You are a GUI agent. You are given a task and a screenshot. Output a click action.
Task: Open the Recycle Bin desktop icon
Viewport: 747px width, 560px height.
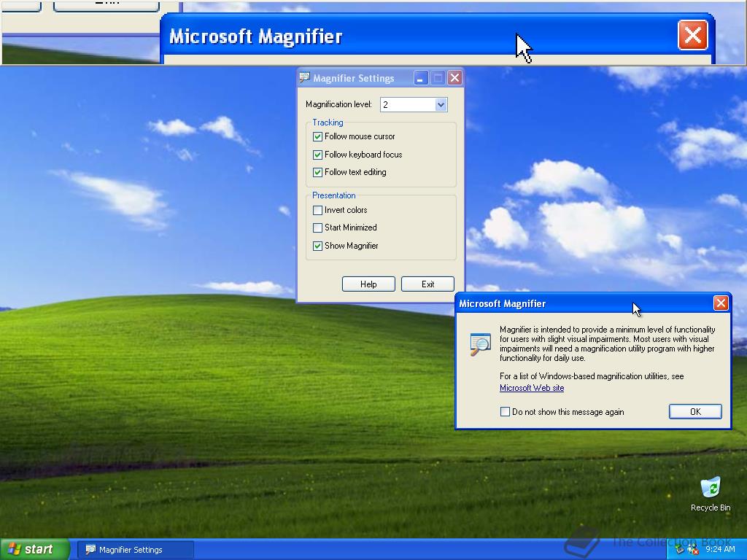click(x=711, y=494)
